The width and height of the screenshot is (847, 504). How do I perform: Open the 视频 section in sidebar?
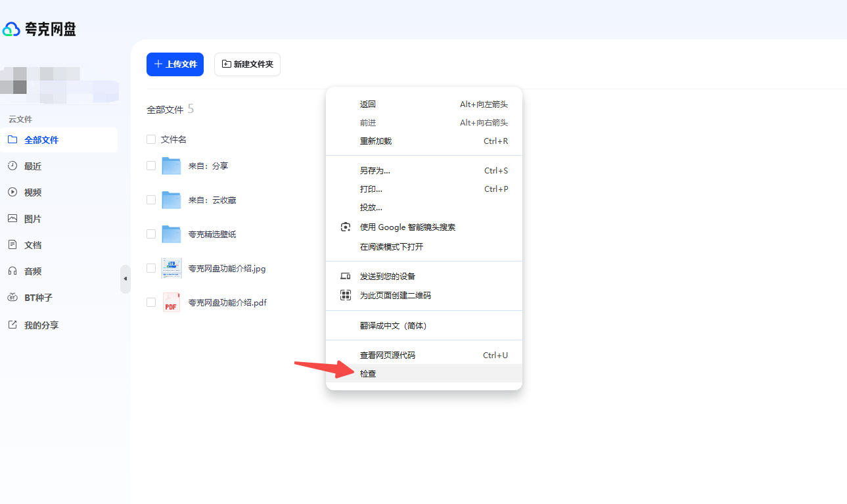point(33,193)
